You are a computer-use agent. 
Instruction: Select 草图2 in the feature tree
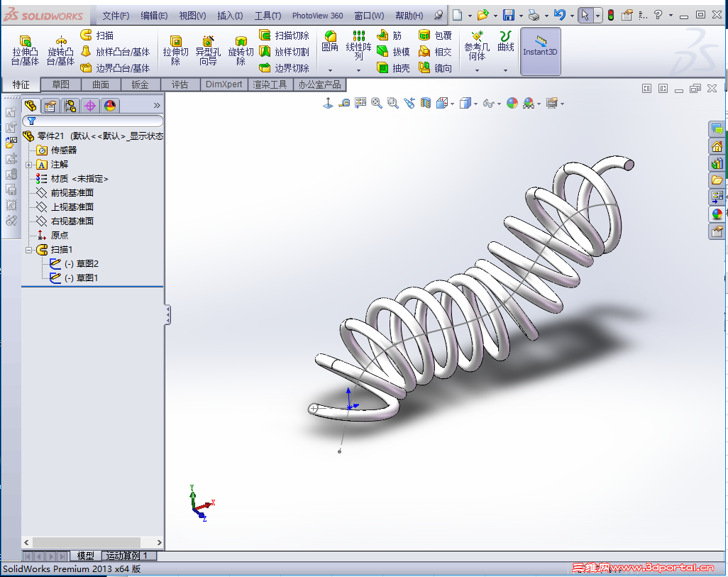click(75, 264)
